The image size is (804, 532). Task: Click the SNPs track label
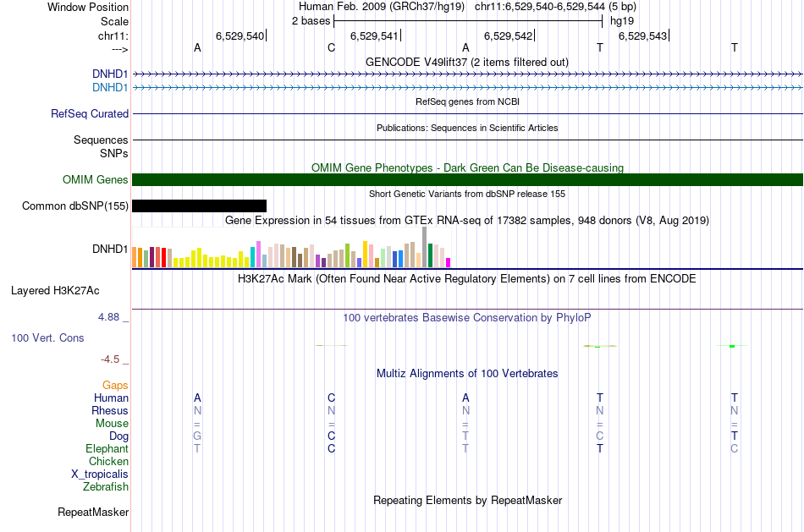tap(114, 153)
